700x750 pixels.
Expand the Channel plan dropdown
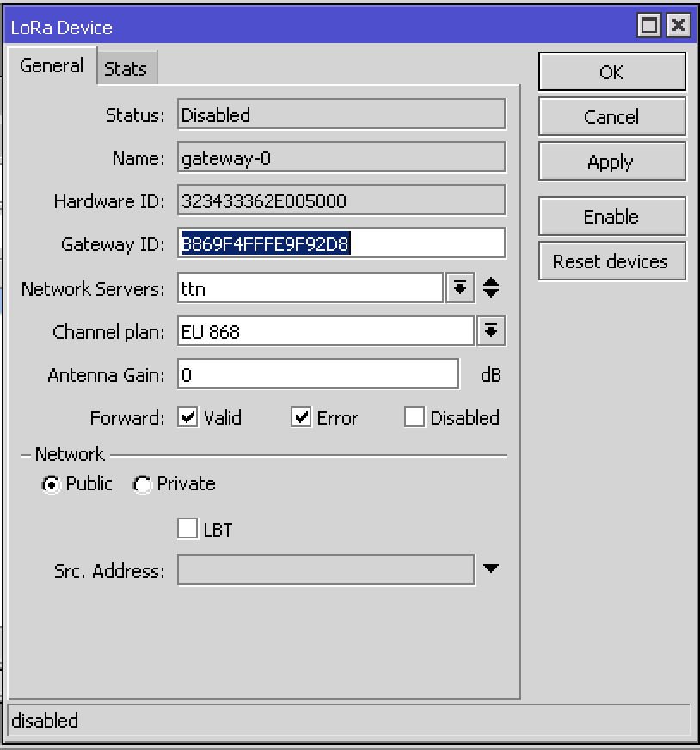491,331
